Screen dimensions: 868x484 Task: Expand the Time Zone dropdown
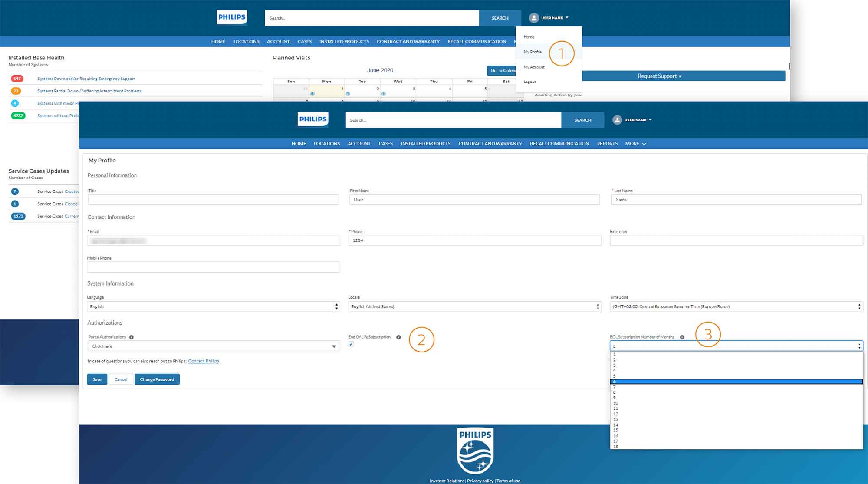pos(736,306)
